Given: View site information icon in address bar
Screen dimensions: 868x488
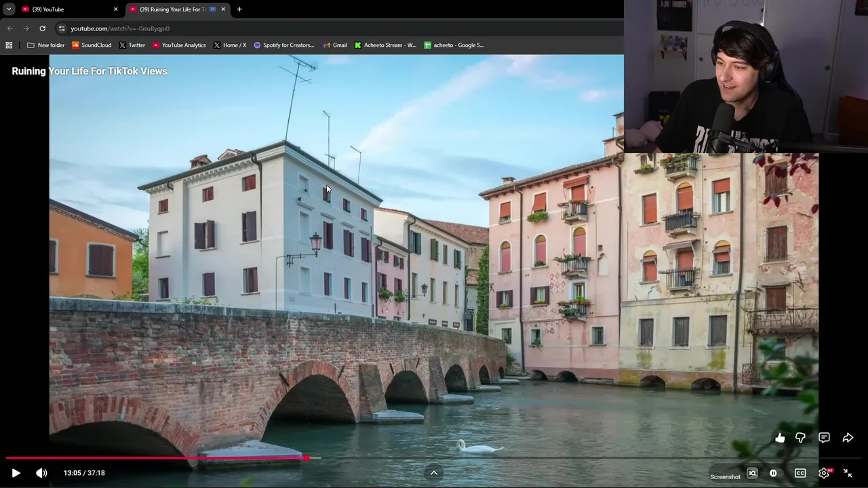Looking at the screenshot, I should click(62, 28).
